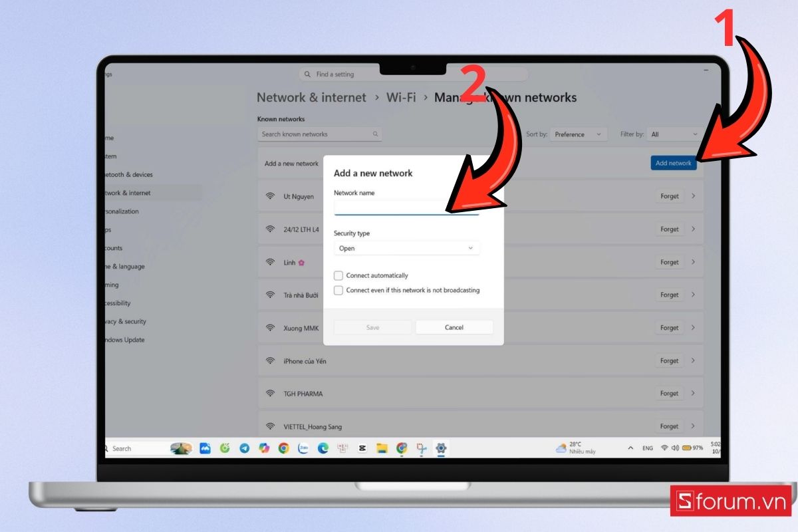Select Network & internet in the sidebar
The image size is (798, 532).
pos(127,193)
